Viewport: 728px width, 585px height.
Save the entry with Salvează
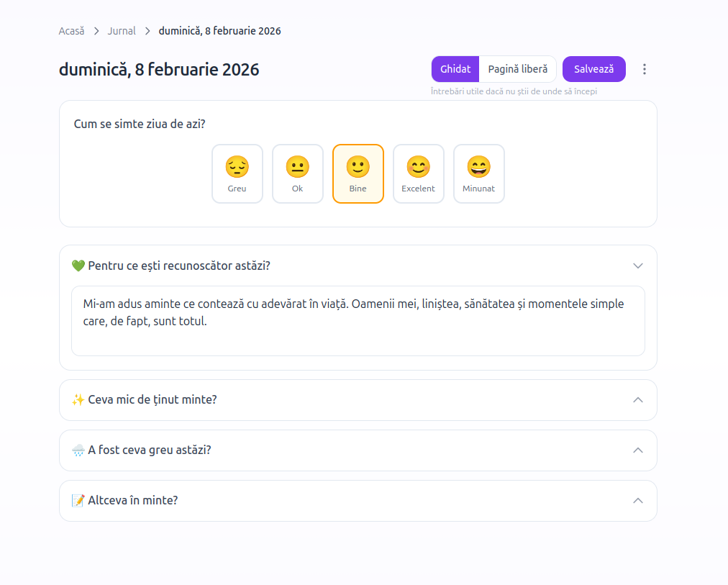(x=593, y=69)
